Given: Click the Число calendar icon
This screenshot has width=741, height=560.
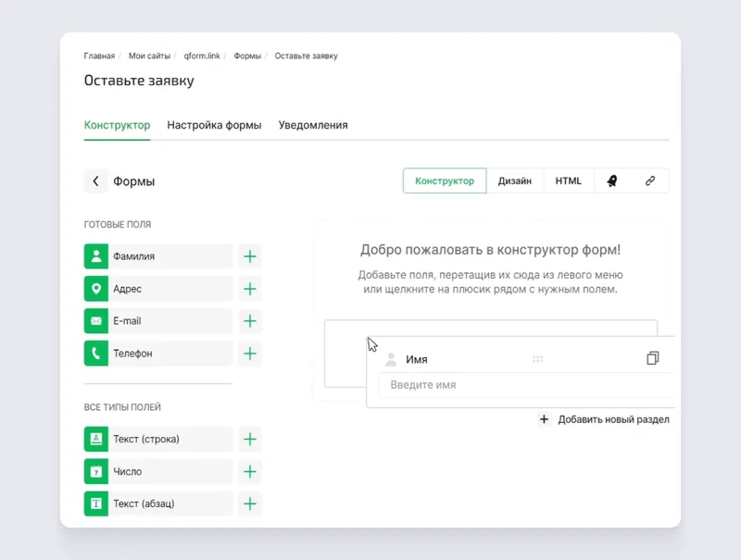Looking at the screenshot, I should 96,471.
